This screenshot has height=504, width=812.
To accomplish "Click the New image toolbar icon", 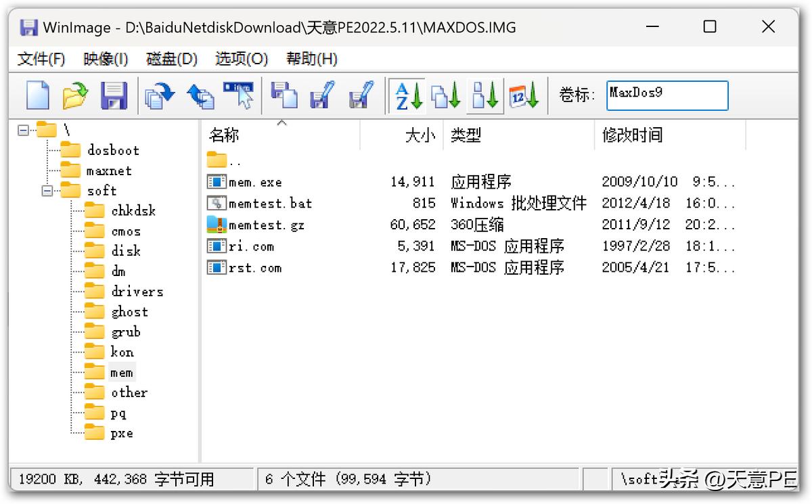I will (38, 95).
